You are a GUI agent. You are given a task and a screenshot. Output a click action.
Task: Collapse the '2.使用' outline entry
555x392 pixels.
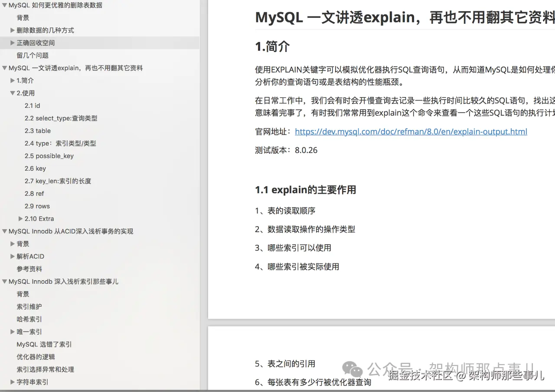tap(13, 93)
